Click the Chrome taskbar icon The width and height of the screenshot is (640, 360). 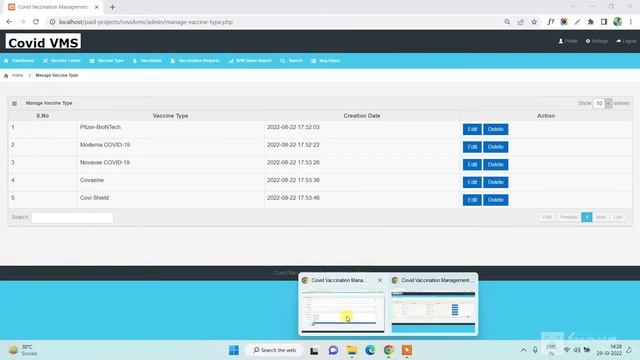(388, 350)
